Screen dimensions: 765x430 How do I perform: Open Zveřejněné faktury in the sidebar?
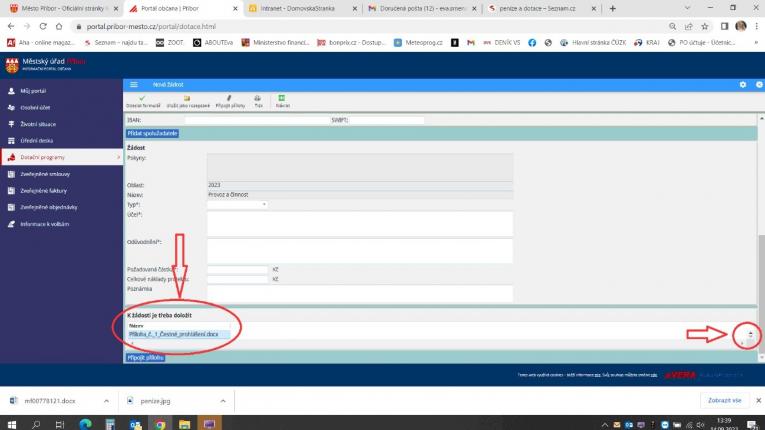pos(43,190)
